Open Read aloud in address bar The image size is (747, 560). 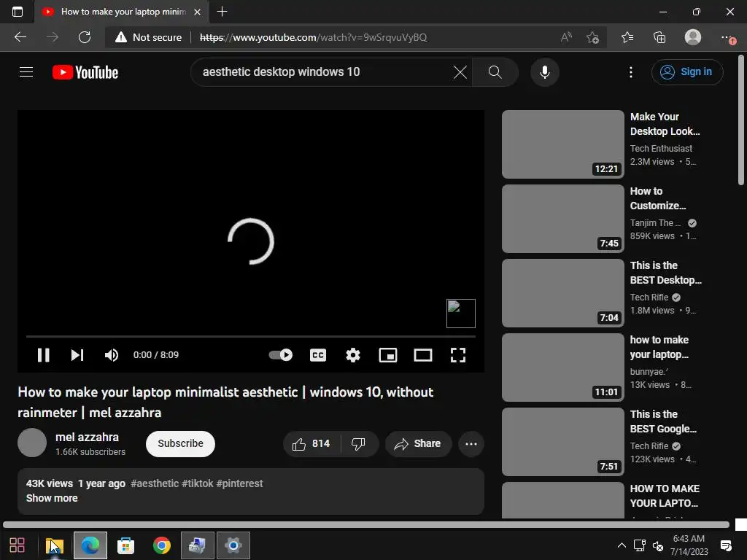pos(566,37)
